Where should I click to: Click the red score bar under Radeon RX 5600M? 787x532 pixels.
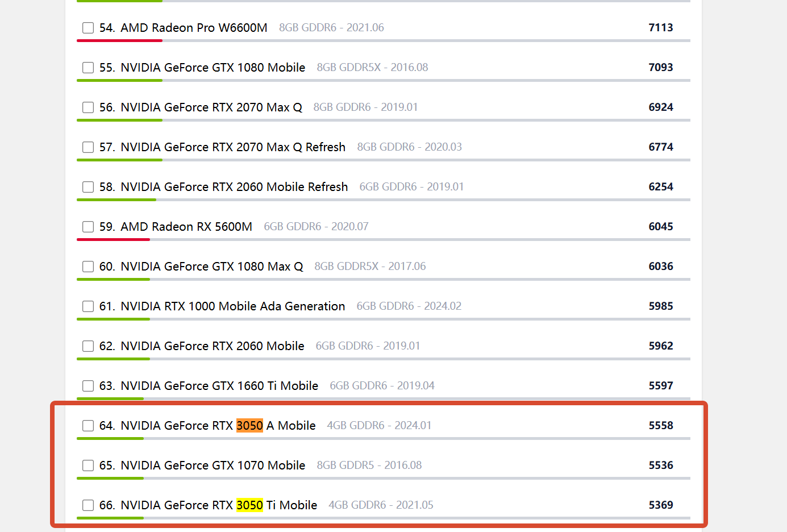[x=113, y=240]
